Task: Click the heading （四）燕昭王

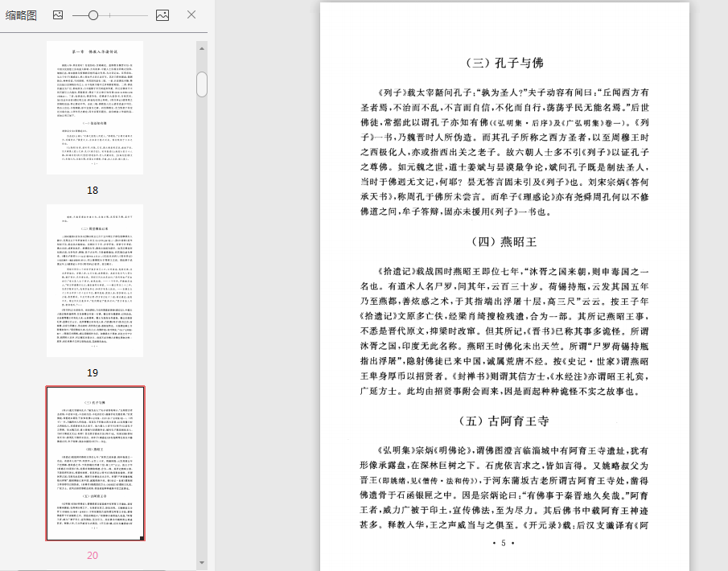Action: (x=504, y=241)
